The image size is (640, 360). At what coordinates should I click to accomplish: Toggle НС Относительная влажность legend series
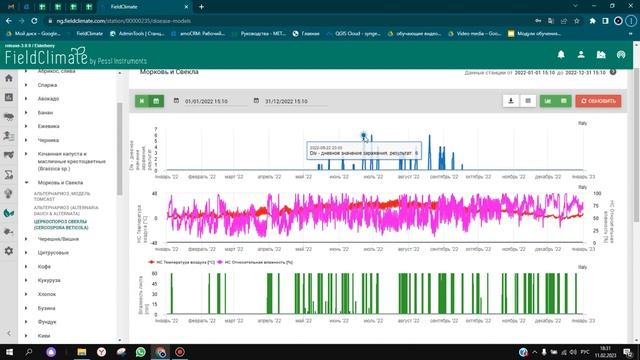pyautogui.click(x=255, y=262)
